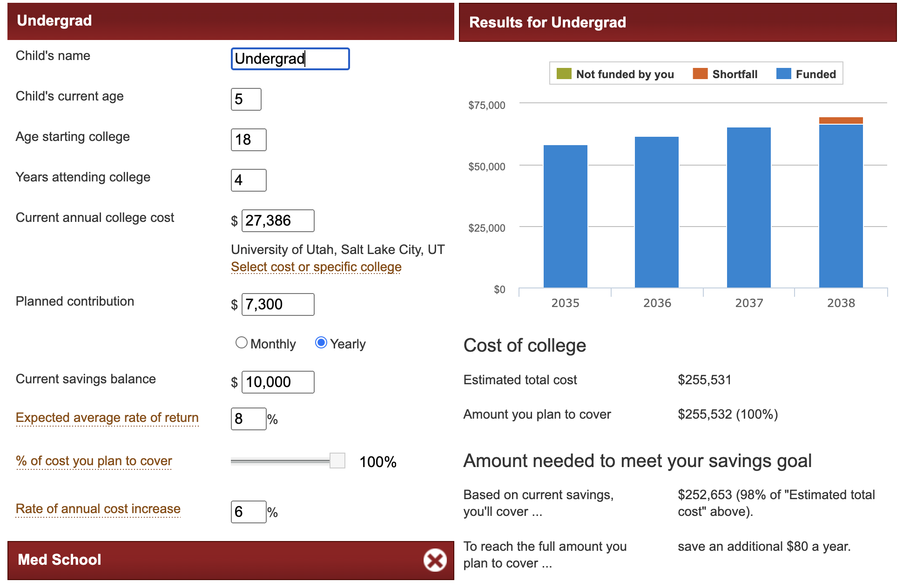The height and width of the screenshot is (588, 903).
Task: Click the Child's name text field
Action: pos(290,59)
